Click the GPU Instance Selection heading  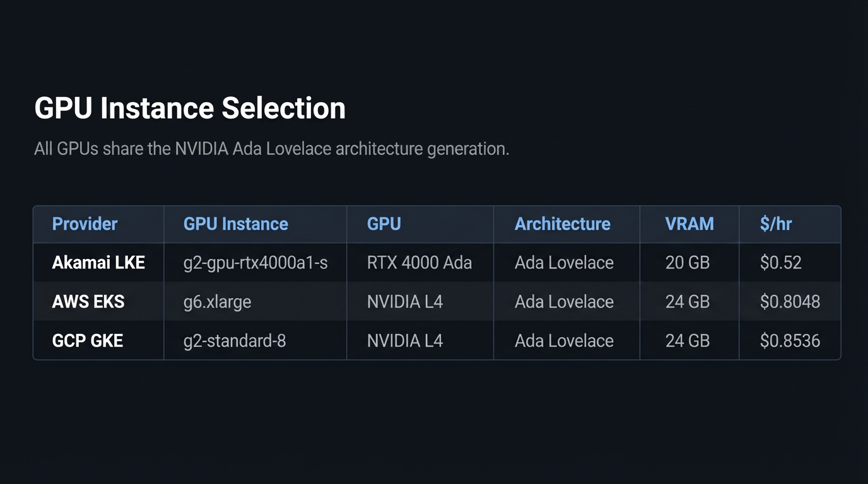click(190, 108)
